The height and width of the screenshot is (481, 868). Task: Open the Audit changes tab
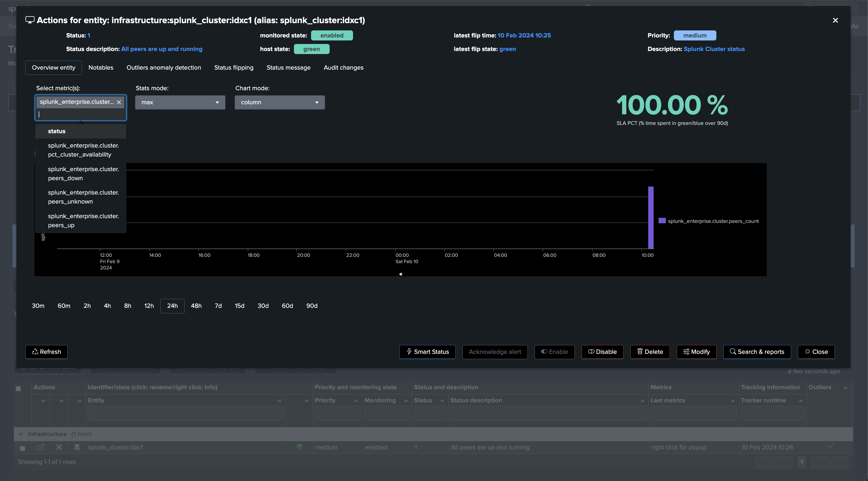(x=343, y=68)
